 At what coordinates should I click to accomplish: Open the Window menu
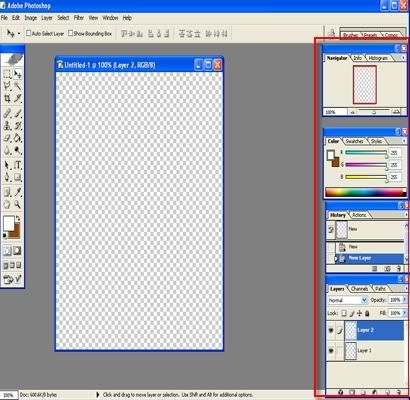pos(110,18)
